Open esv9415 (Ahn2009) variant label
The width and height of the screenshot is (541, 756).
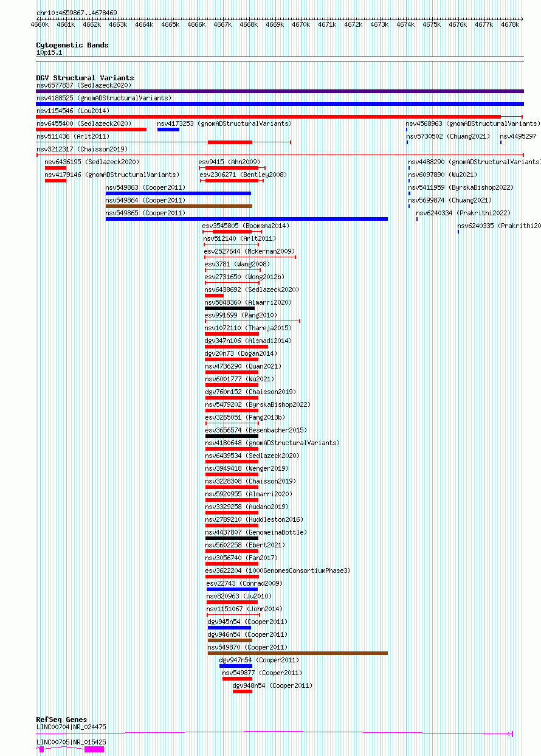(230, 162)
